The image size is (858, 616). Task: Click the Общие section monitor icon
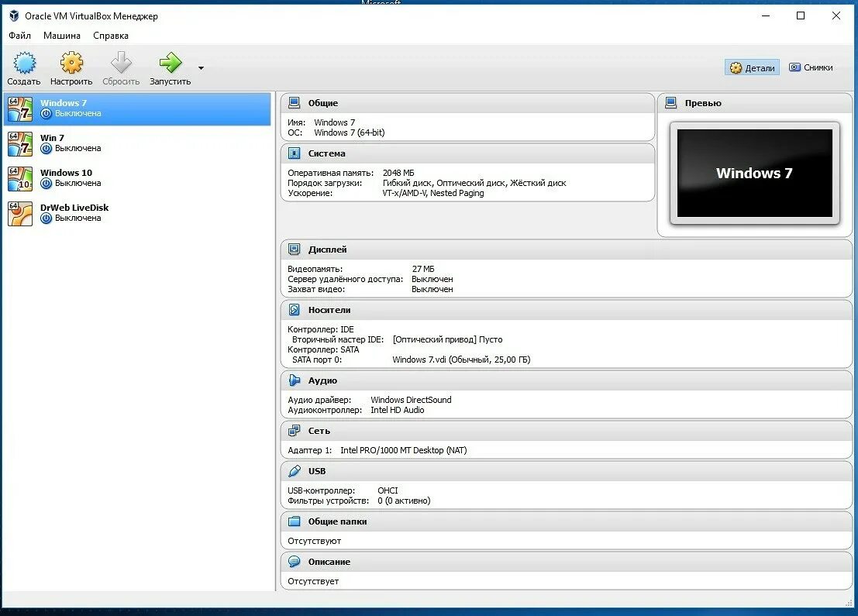pyautogui.click(x=295, y=103)
